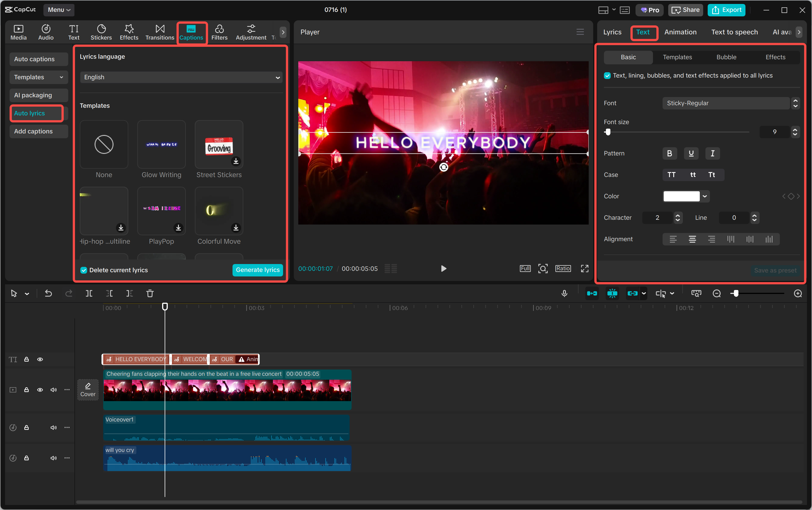
Task: Uncheck Delete current lyrics checkbox
Action: (83, 270)
